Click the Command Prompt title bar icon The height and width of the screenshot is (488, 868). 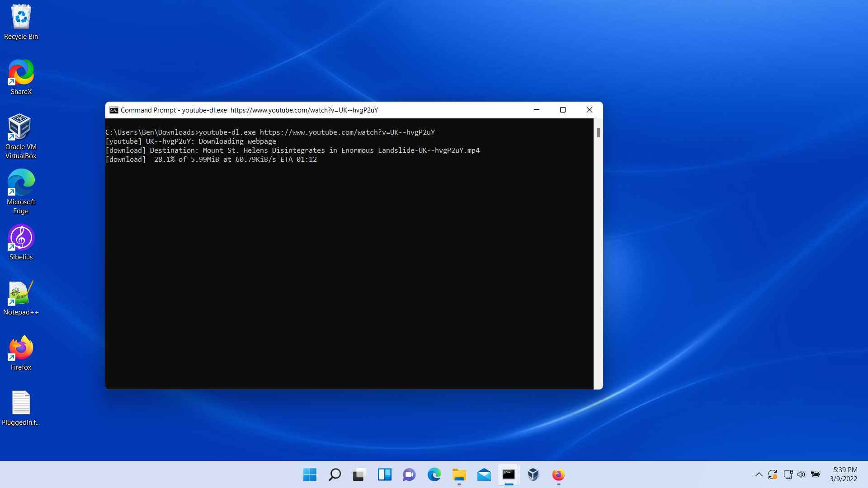(114, 110)
